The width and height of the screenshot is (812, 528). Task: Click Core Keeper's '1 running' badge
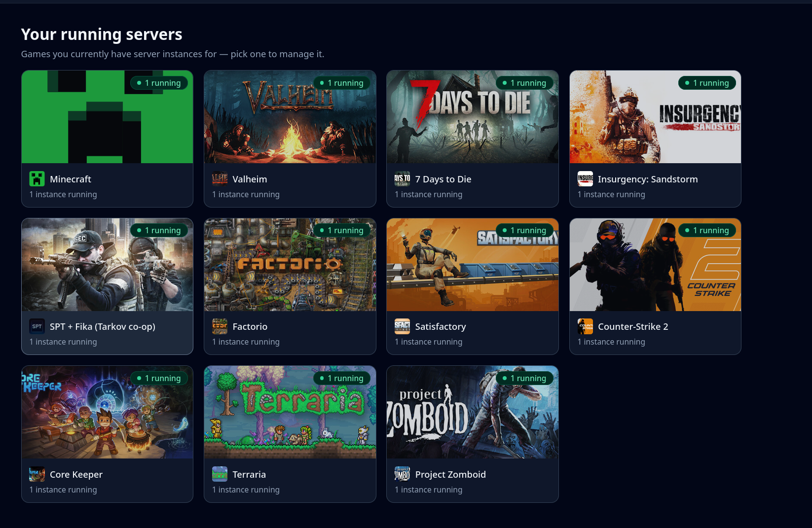[159, 378]
